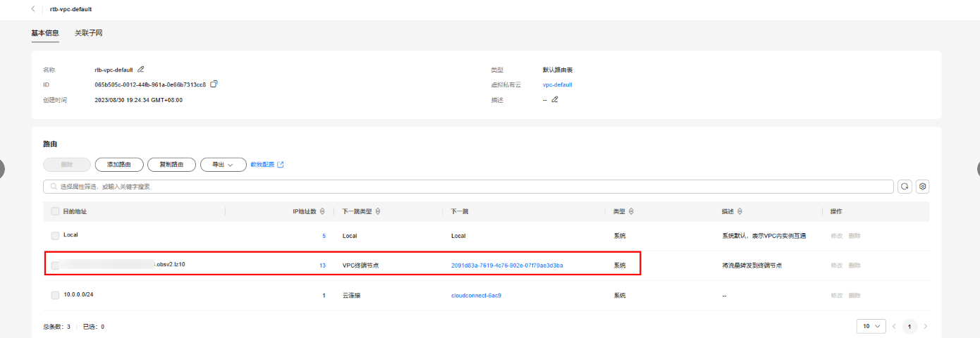Screen dimensions: 980x338
Task: Sort routes by 类型 column
Action: (631, 211)
